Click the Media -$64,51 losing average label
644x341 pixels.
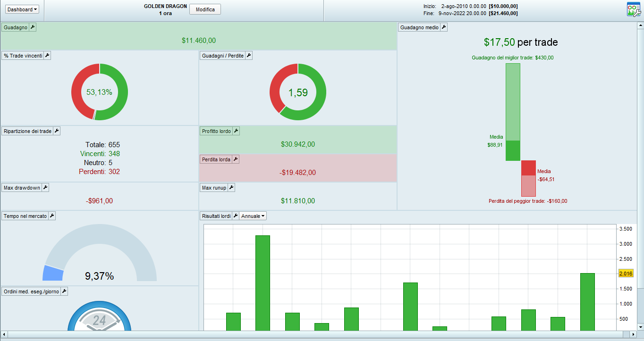coord(546,175)
